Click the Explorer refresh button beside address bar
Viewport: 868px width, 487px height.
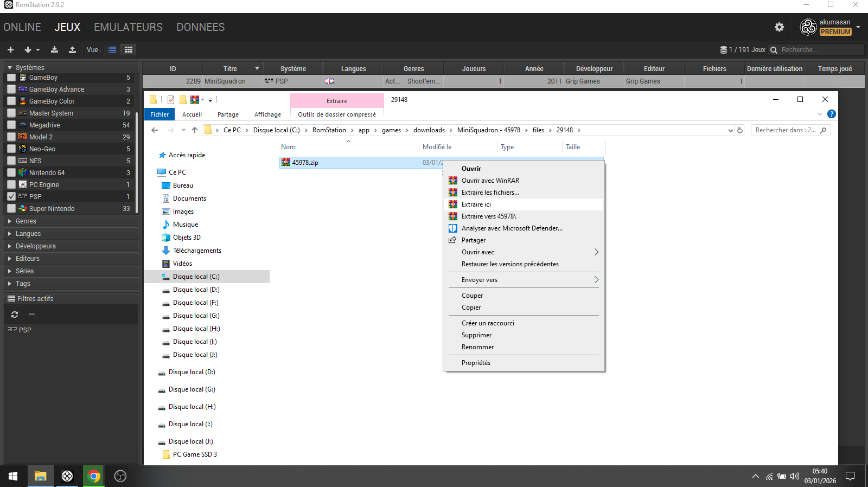click(x=739, y=130)
